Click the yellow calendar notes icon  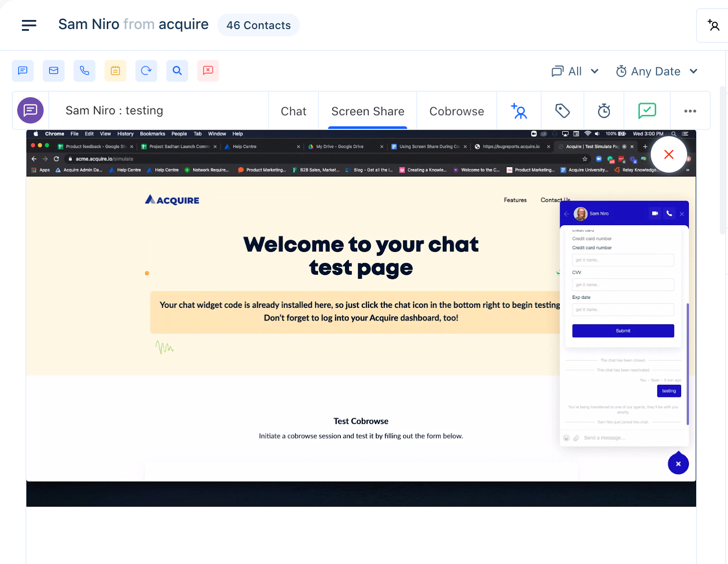[x=116, y=70]
